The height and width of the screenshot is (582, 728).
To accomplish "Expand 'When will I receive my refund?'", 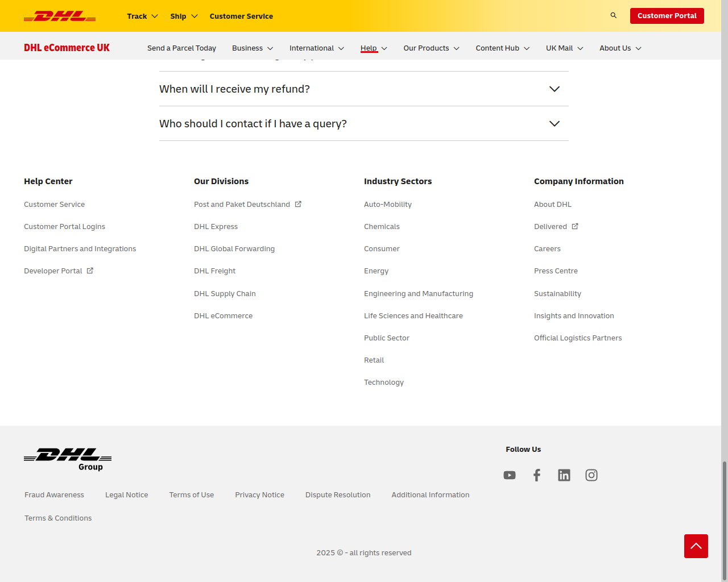I will click(x=364, y=89).
